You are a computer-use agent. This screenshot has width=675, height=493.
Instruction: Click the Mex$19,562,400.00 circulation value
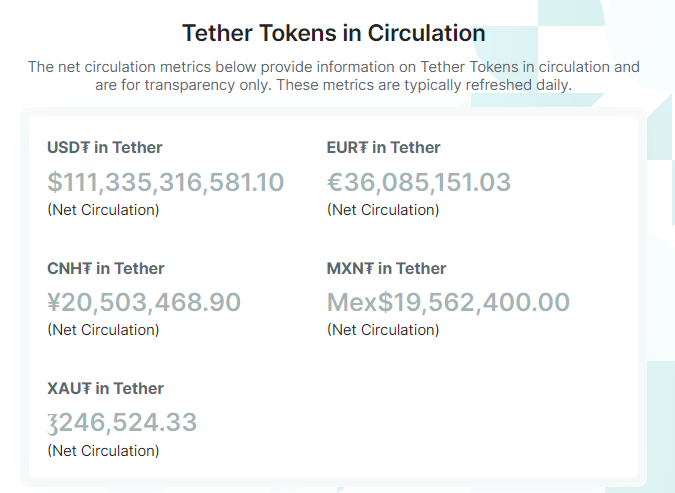448,302
